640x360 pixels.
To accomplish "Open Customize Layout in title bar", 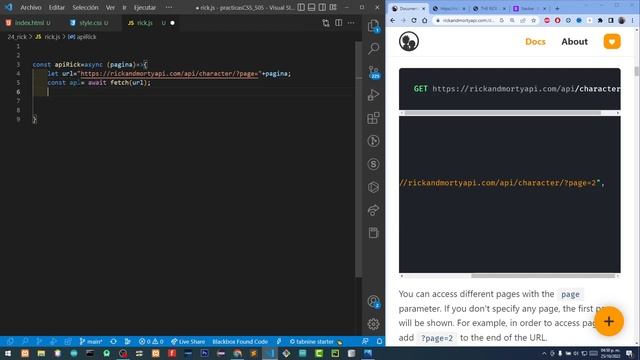I will (x=333, y=7).
